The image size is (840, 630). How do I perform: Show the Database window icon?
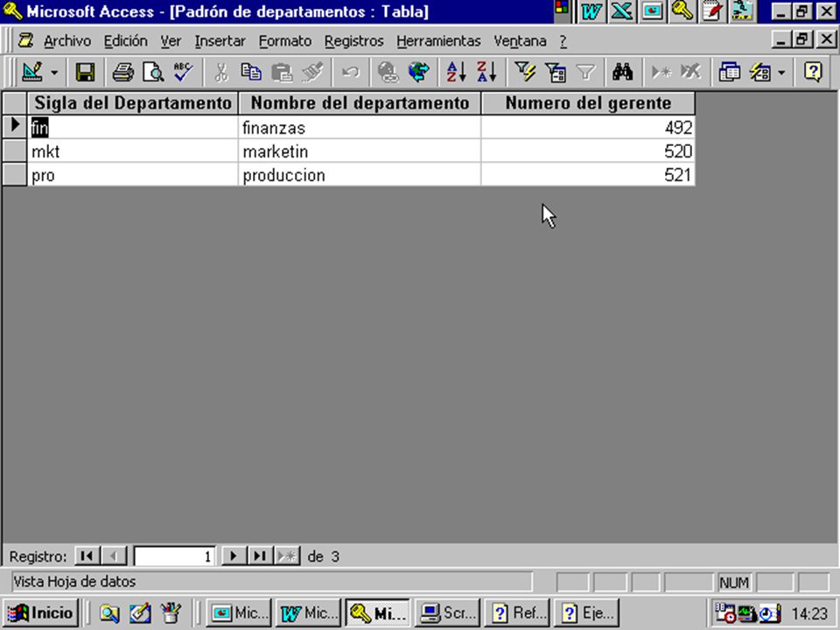729,72
